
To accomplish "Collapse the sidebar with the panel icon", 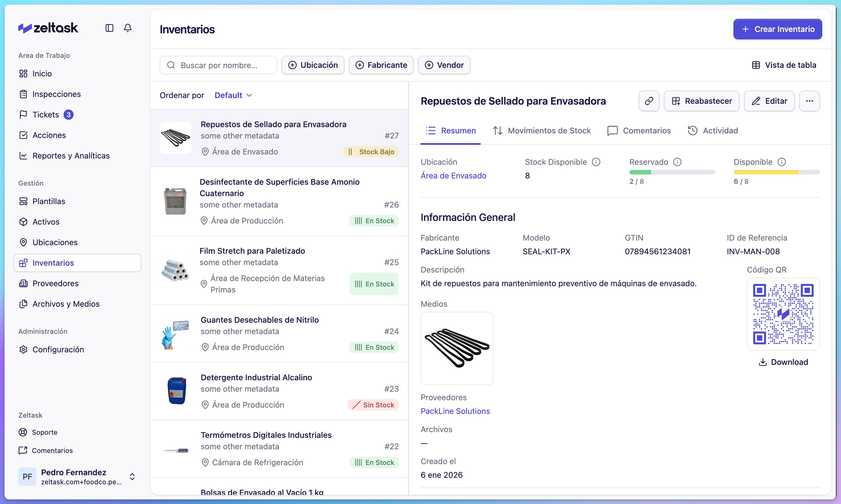I will 109,28.
